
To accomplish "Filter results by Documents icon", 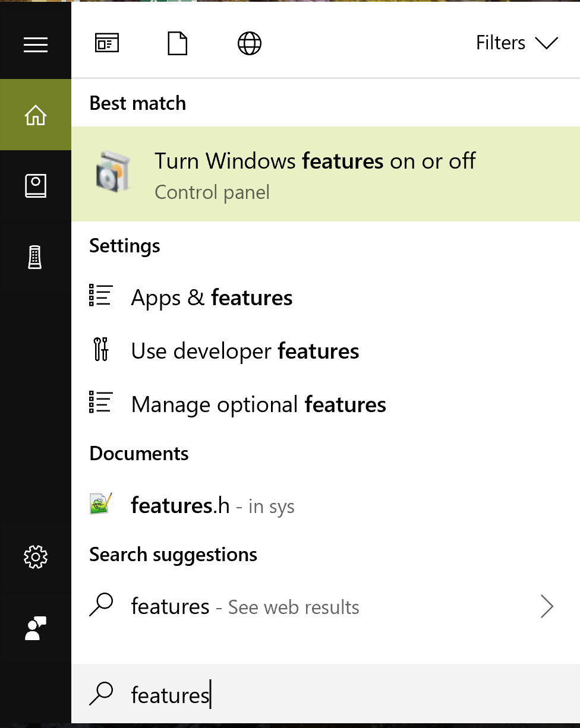I will coord(178,43).
